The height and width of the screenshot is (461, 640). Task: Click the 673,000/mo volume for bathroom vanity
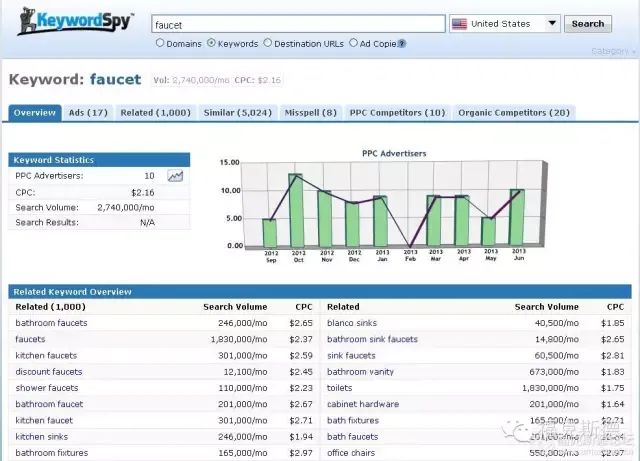[554, 372]
